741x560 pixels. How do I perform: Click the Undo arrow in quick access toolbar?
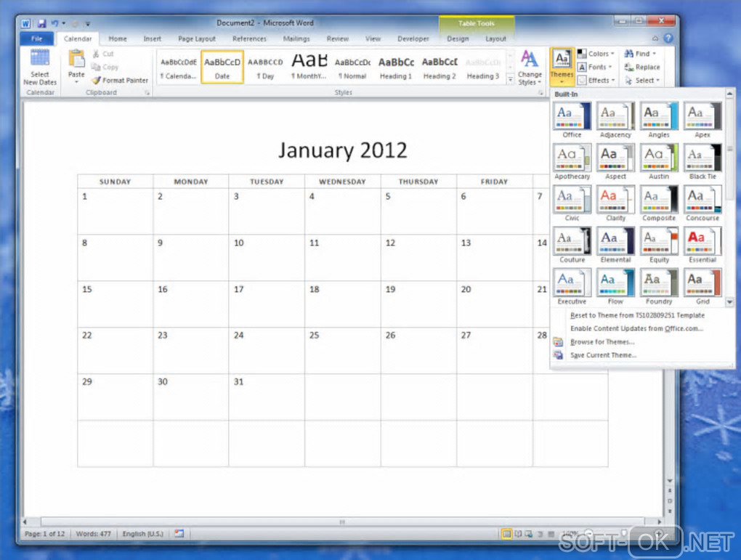point(54,23)
